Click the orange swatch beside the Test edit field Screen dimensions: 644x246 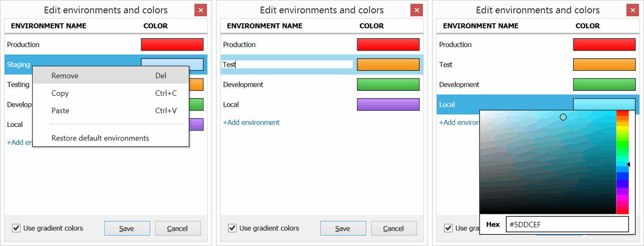pos(388,65)
